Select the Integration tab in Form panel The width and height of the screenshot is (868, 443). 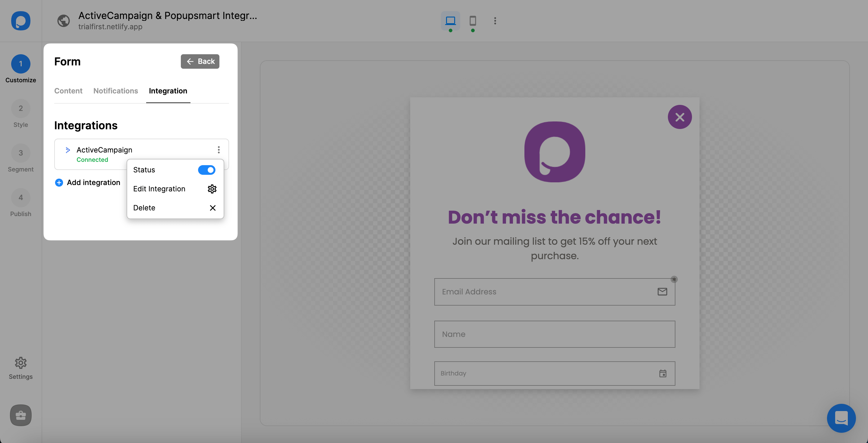coord(168,90)
